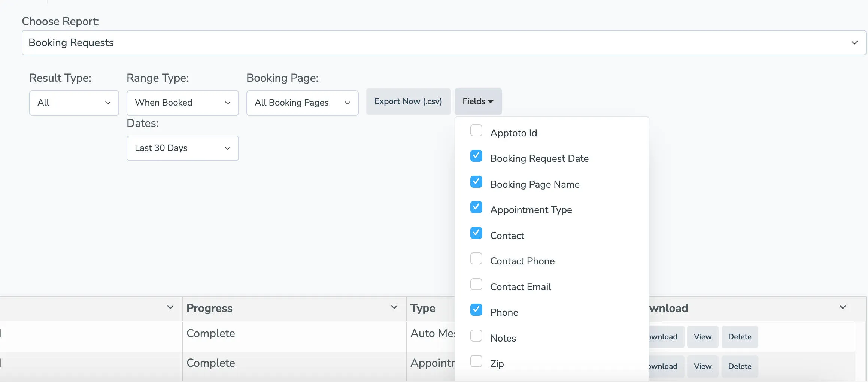Delete the second booking request
The width and height of the screenshot is (868, 382).
pos(740,366)
